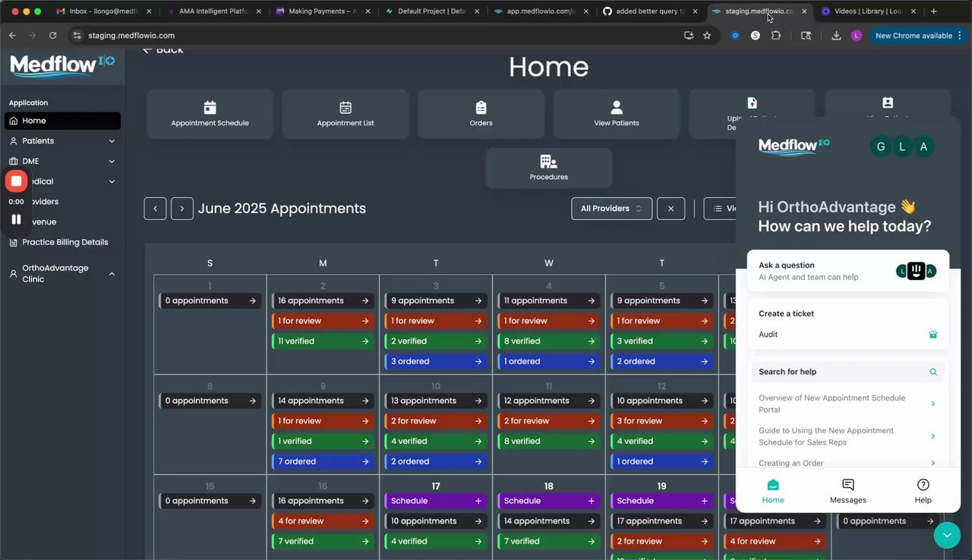Open Chrome downloads

[x=836, y=36]
